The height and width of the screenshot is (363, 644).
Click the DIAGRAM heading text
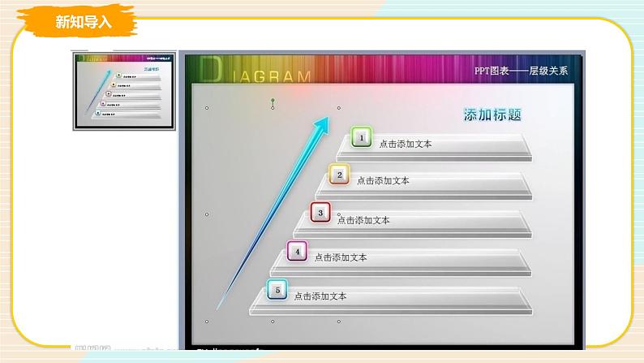point(255,70)
